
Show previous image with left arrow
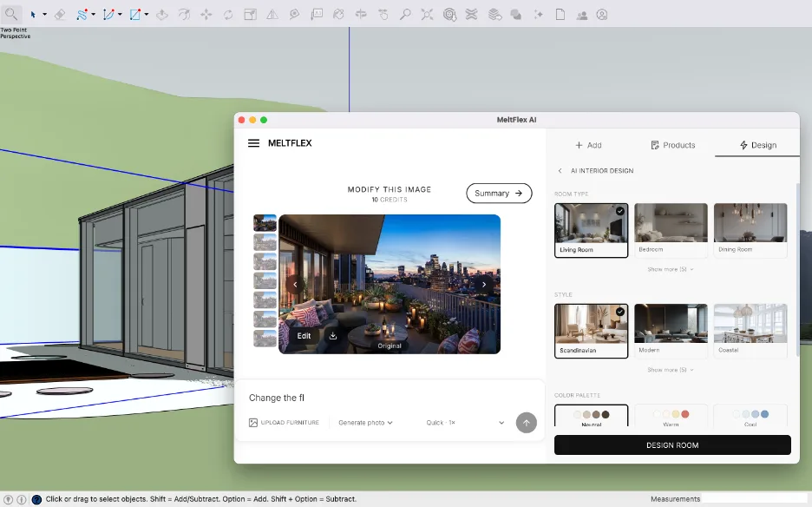pos(295,284)
